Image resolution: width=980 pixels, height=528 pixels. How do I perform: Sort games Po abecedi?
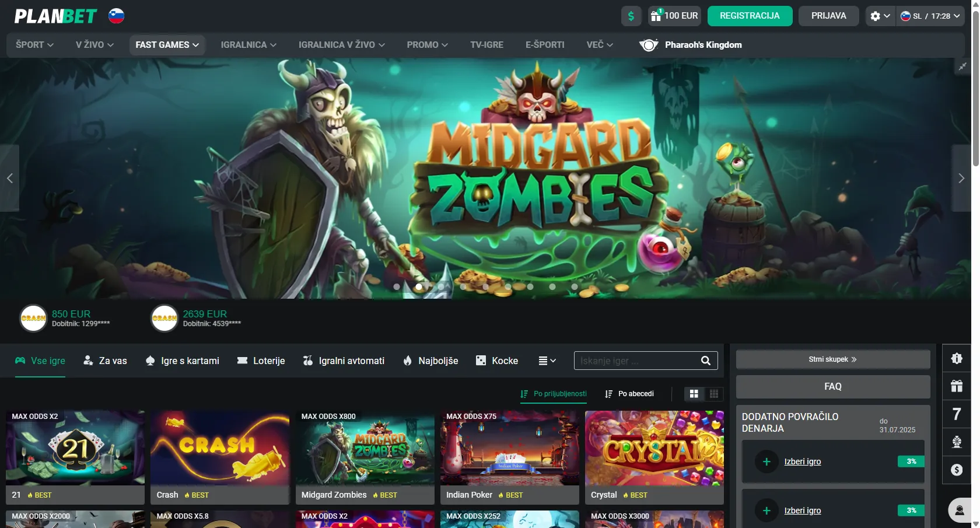point(629,394)
